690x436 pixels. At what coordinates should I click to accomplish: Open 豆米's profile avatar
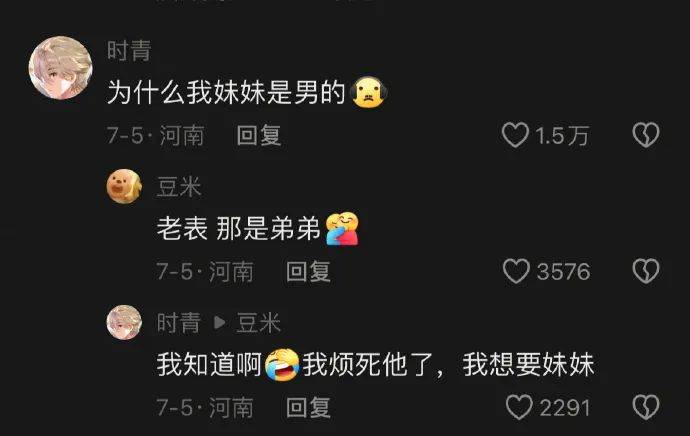click(x=124, y=186)
